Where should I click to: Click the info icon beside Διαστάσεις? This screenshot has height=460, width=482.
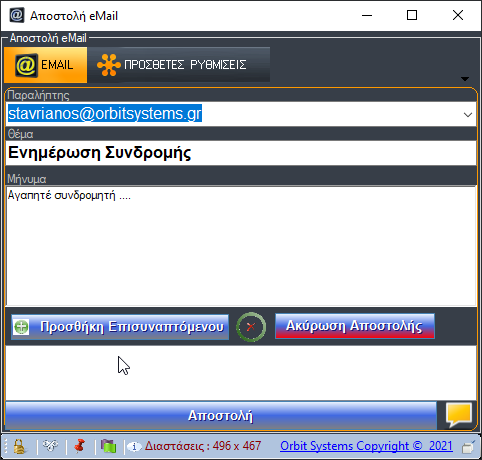[x=135, y=447]
